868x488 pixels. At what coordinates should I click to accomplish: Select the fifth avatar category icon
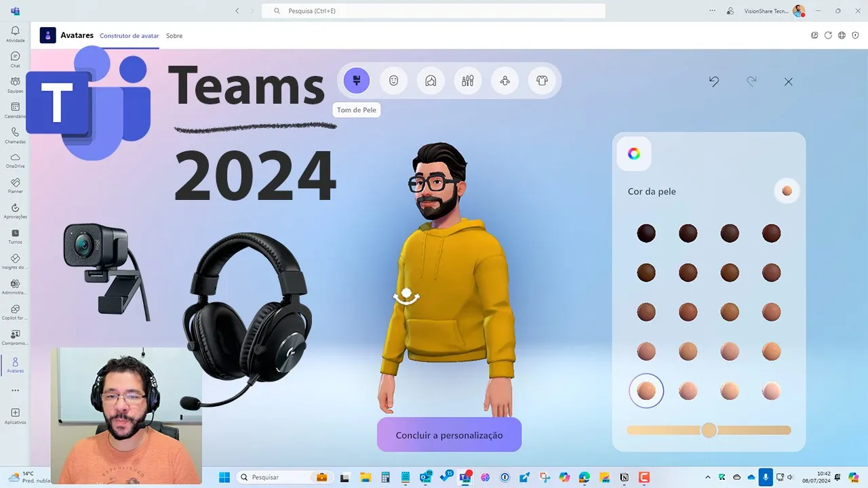point(505,81)
